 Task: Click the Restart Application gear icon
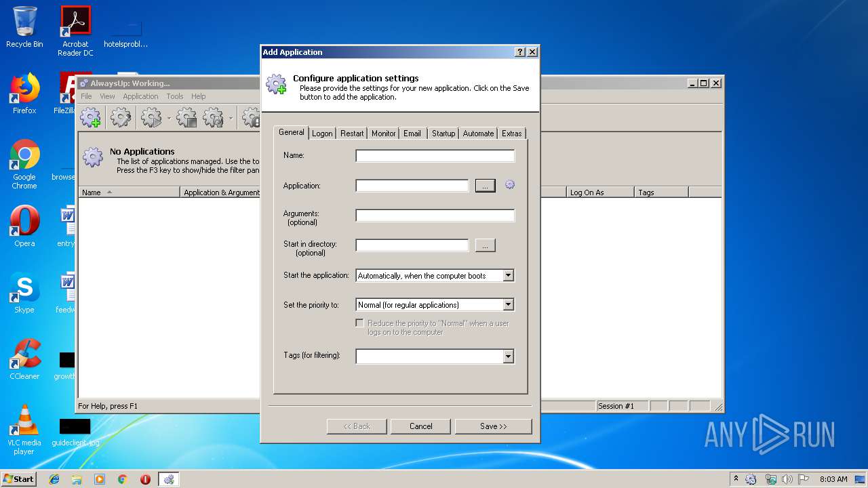214,118
